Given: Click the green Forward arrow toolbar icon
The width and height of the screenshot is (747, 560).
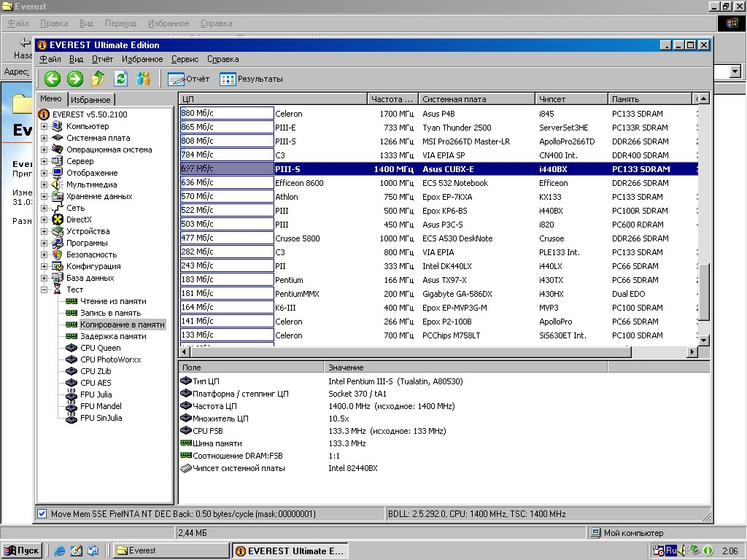Looking at the screenshot, I should pos(75,79).
